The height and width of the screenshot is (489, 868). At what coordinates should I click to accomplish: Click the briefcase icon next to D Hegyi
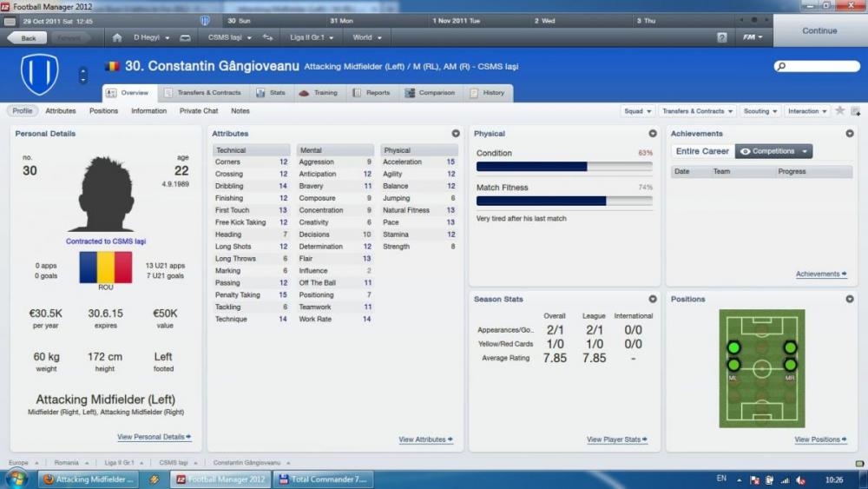click(186, 37)
